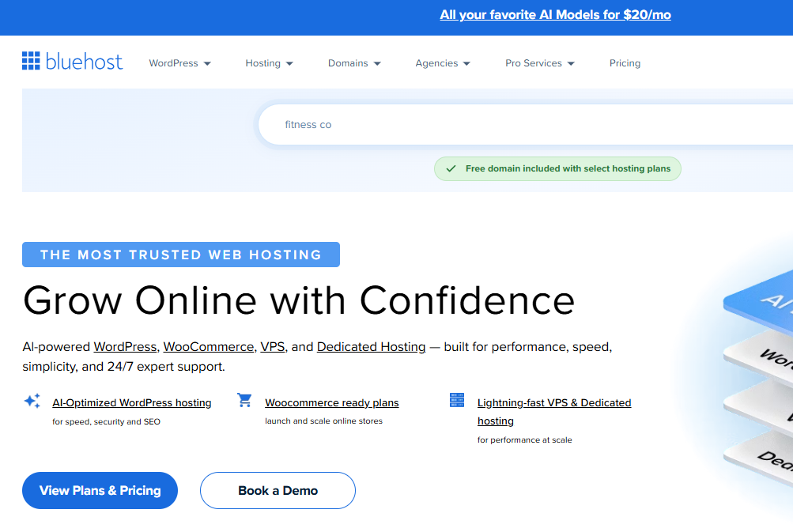The height and width of the screenshot is (532, 793).
Task: Go to the Pricing page
Action: [x=625, y=63]
